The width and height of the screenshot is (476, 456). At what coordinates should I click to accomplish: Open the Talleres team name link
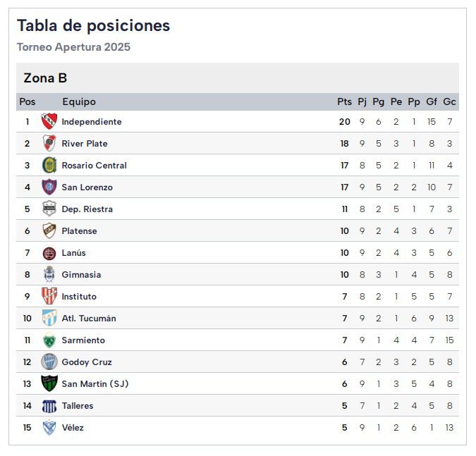click(78, 405)
